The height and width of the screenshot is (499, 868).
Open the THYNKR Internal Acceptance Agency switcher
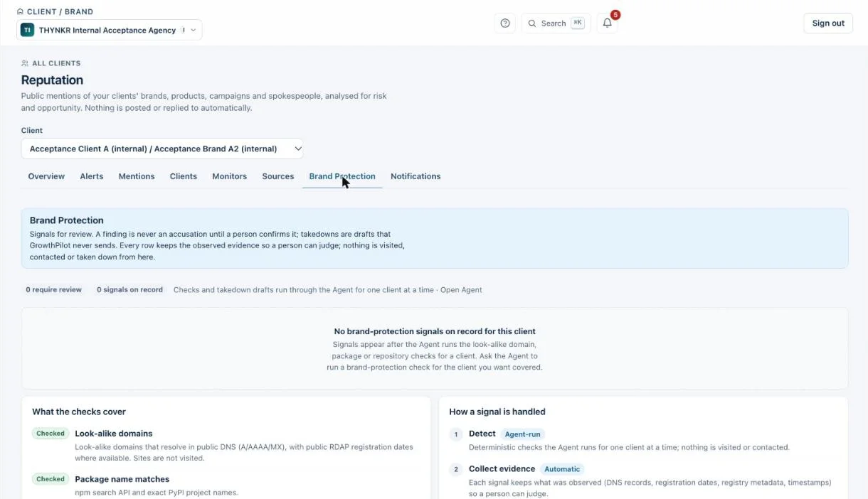point(110,30)
